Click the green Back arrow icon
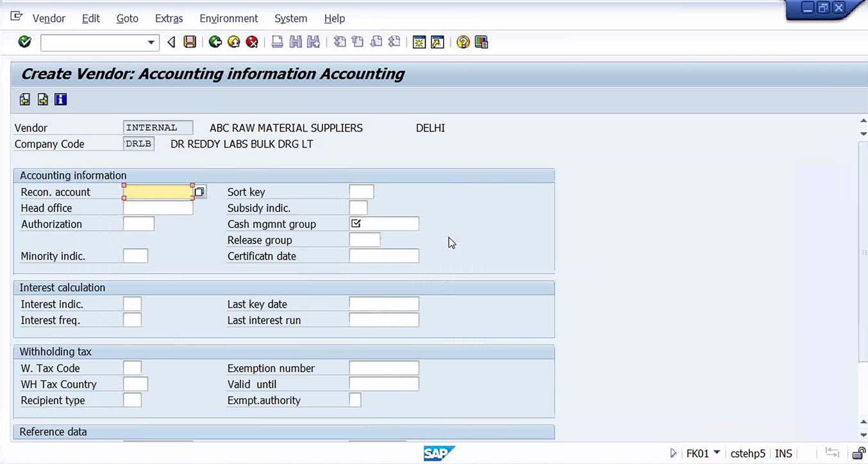The image size is (868, 464). (x=215, y=42)
